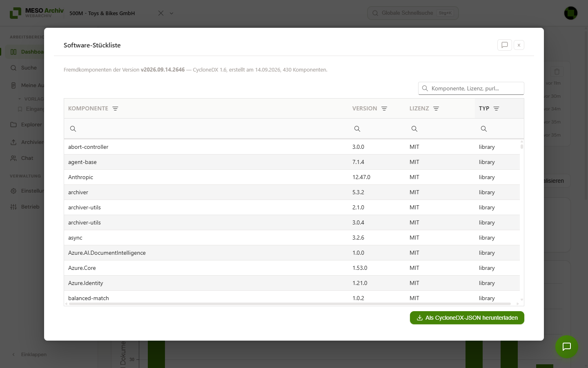Screen dimensions: 588x368
Task: Click the vertical scrollbar of the component table
Action: click(522, 146)
